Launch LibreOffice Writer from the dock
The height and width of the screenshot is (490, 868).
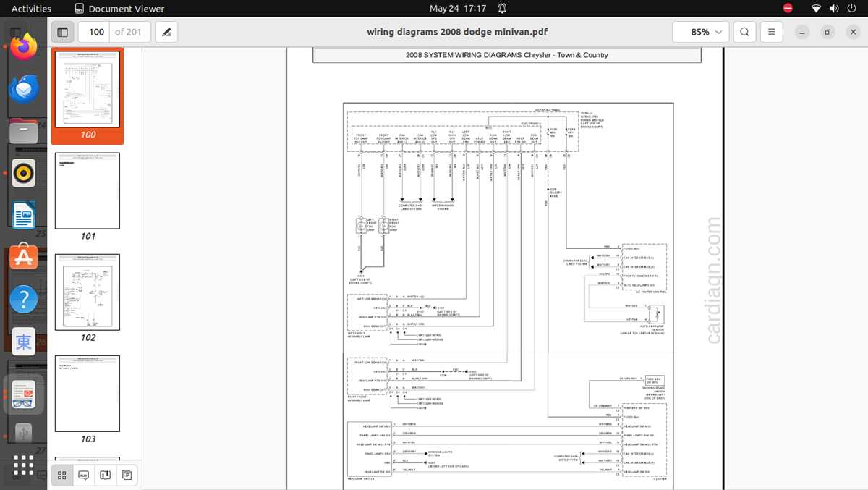[23, 215]
